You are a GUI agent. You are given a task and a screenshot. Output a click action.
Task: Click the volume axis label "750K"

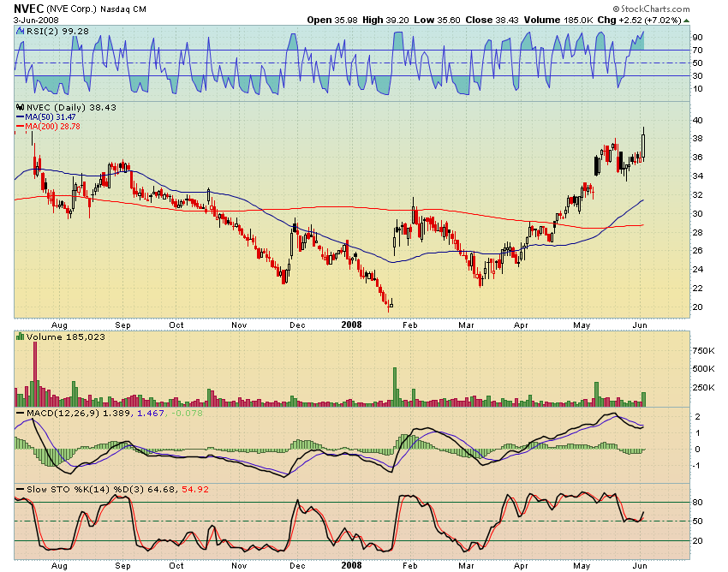pos(703,350)
